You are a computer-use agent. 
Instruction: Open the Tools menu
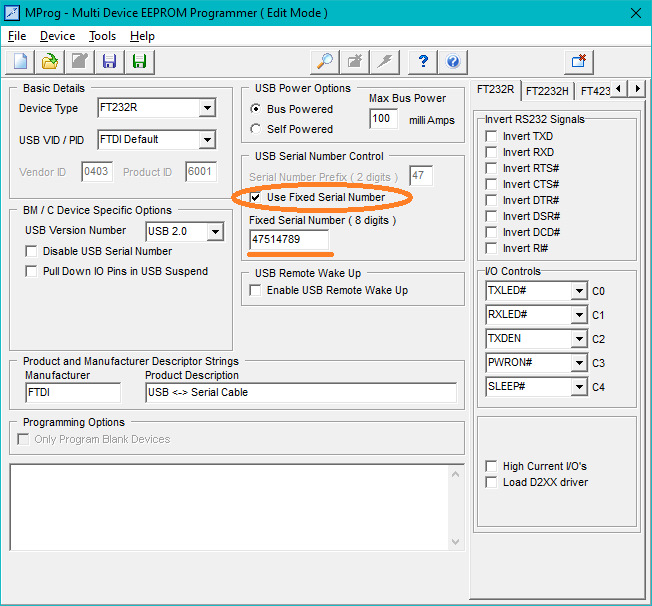click(102, 36)
